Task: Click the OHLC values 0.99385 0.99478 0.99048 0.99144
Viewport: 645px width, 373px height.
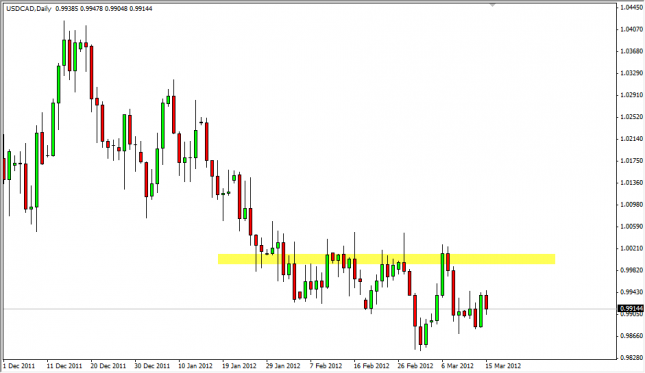Action: point(104,8)
